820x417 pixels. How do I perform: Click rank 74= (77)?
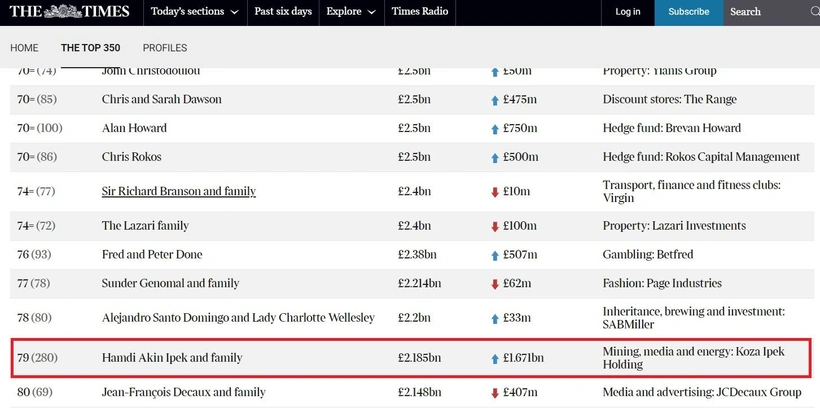(36, 191)
